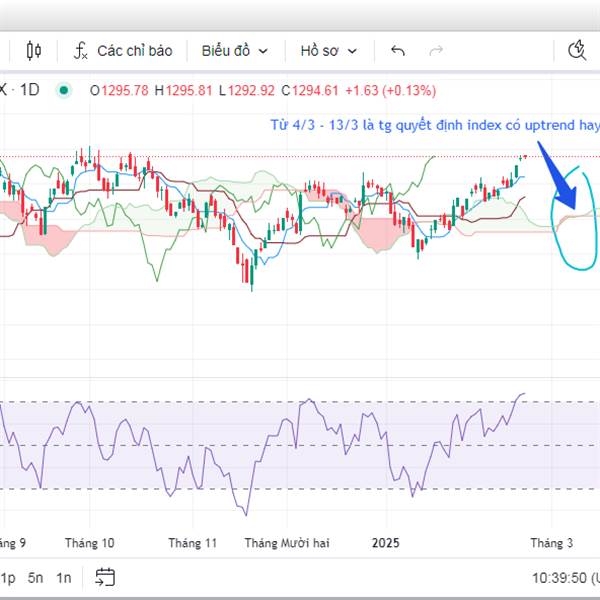Expand the Hồ sơ dropdown
Viewport: 600px width, 600px height.
pyautogui.click(x=329, y=51)
